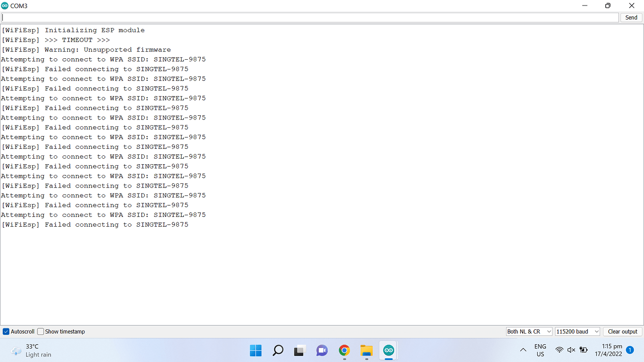The image size is (644, 362).
Task: Open File Explorer from the taskbar
Action: tap(366, 350)
